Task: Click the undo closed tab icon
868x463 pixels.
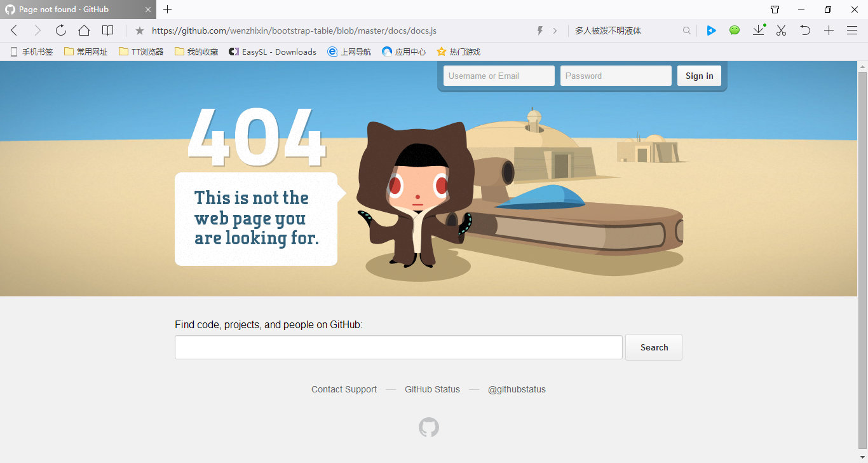Action: point(805,31)
